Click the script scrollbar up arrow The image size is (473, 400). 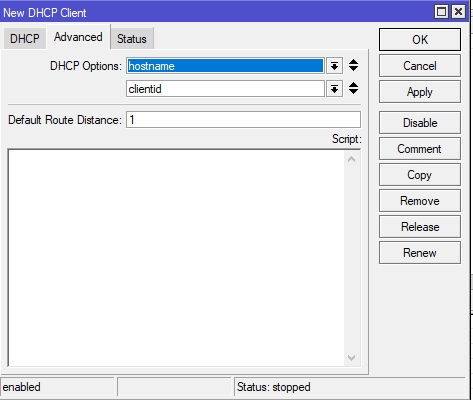(351, 159)
